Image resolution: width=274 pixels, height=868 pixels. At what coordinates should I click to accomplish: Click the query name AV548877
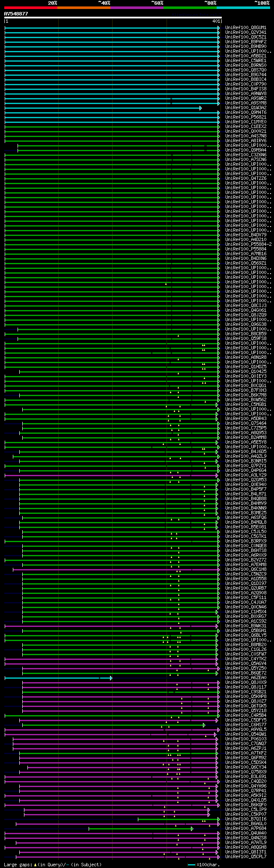16,14
